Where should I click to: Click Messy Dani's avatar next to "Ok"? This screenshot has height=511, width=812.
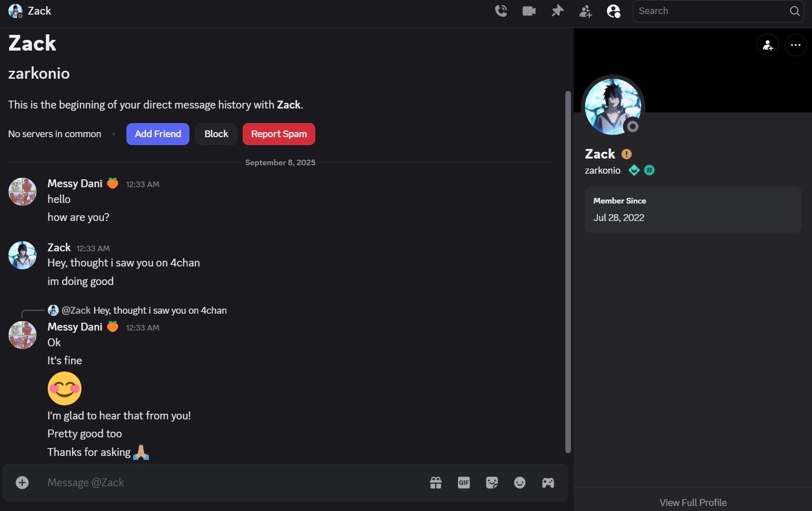(22, 335)
